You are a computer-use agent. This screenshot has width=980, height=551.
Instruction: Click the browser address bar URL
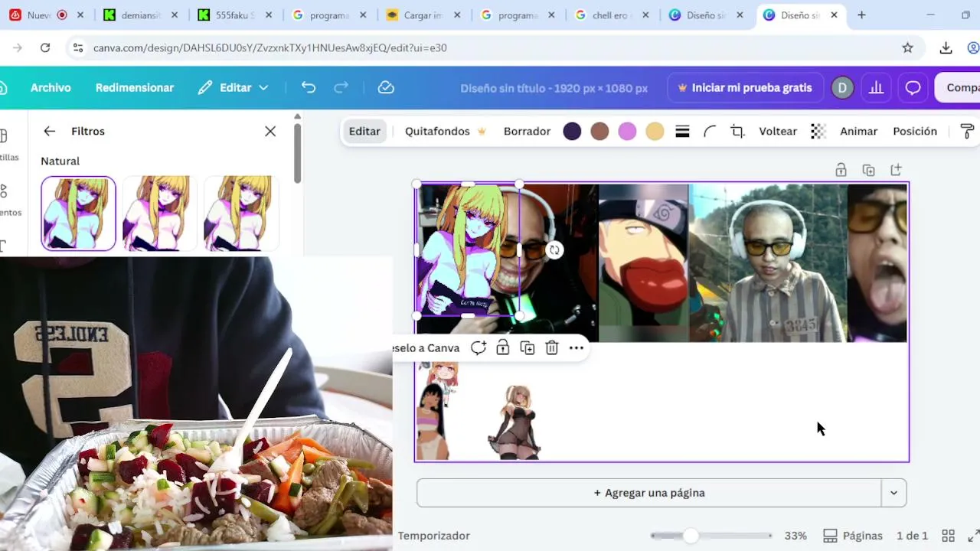(270, 47)
